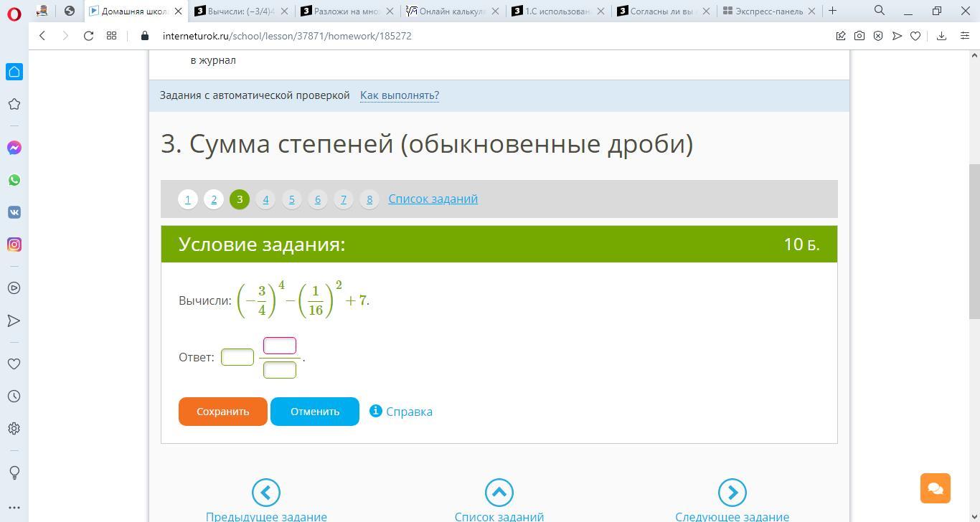Viewport: 980px width, 522px height.
Task: Switch to the 'Разложи на мно' tab
Action: click(x=347, y=11)
